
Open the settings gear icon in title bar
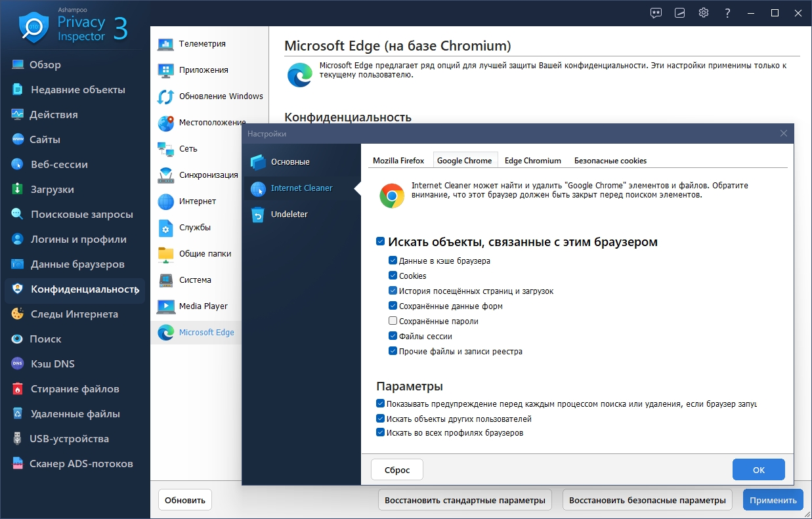click(704, 12)
